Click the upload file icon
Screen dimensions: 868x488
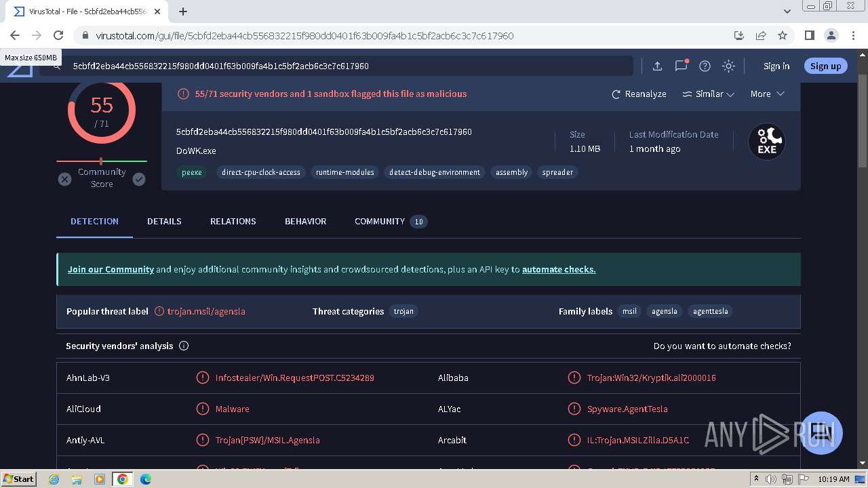point(657,66)
